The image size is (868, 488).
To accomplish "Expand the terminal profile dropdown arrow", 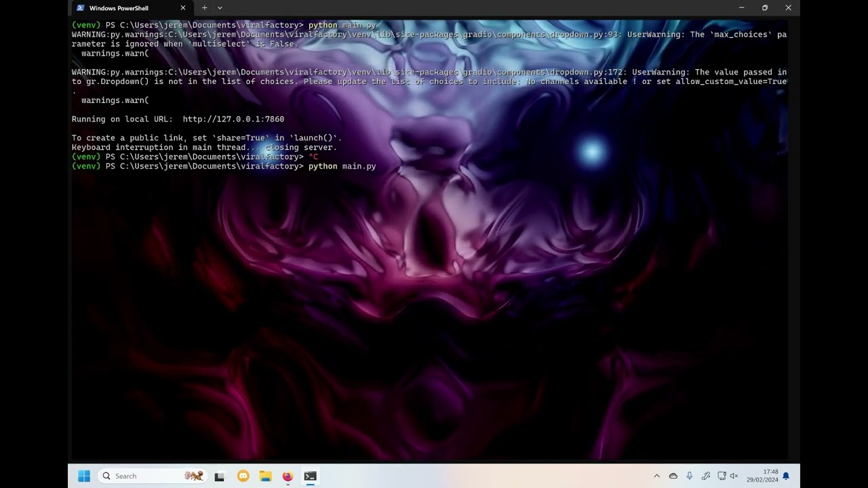I will pyautogui.click(x=220, y=8).
